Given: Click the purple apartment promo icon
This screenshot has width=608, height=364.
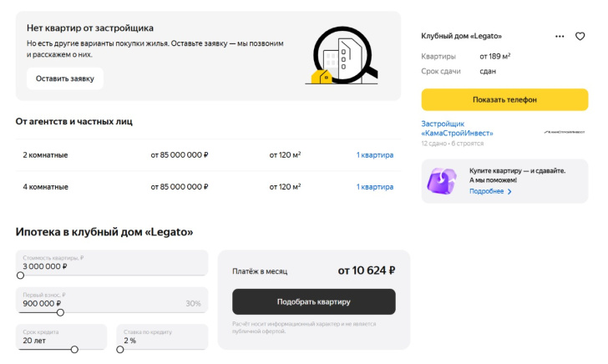Looking at the screenshot, I should coord(442,180).
